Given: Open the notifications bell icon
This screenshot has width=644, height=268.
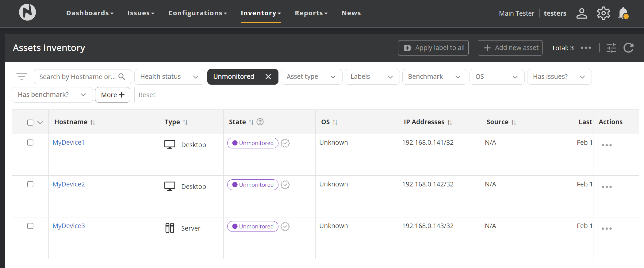Looking at the screenshot, I should 623,13.
